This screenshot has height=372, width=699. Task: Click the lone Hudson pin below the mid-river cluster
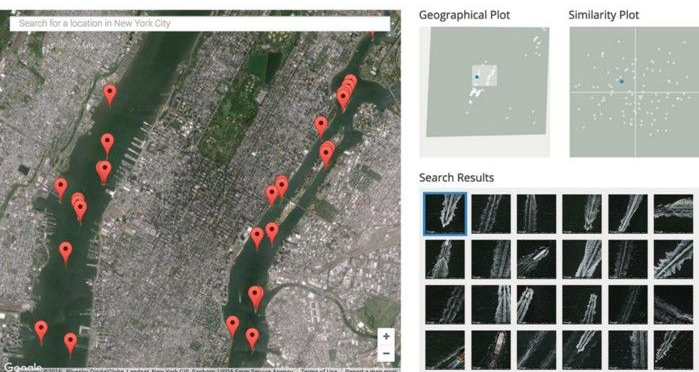click(x=66, y=253)
